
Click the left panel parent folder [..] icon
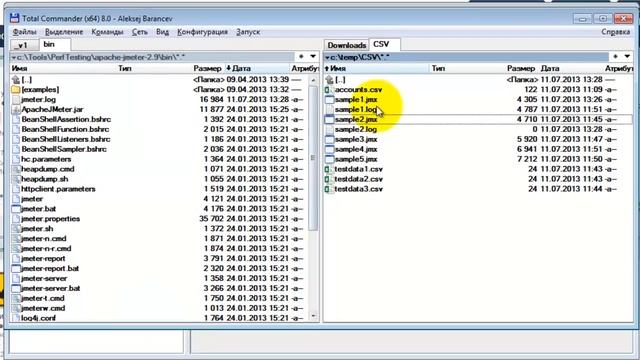click(x=16, y=80)
